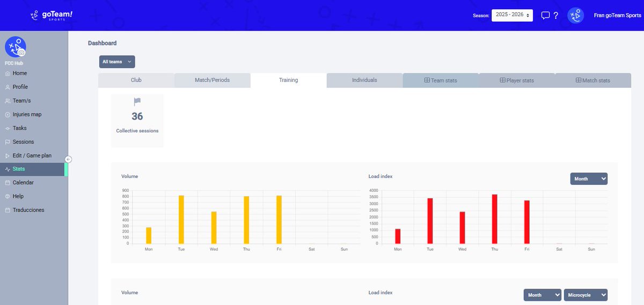The image size is (644, 305).
Task: Open the Microcycle dropdown
Action: 586,295
